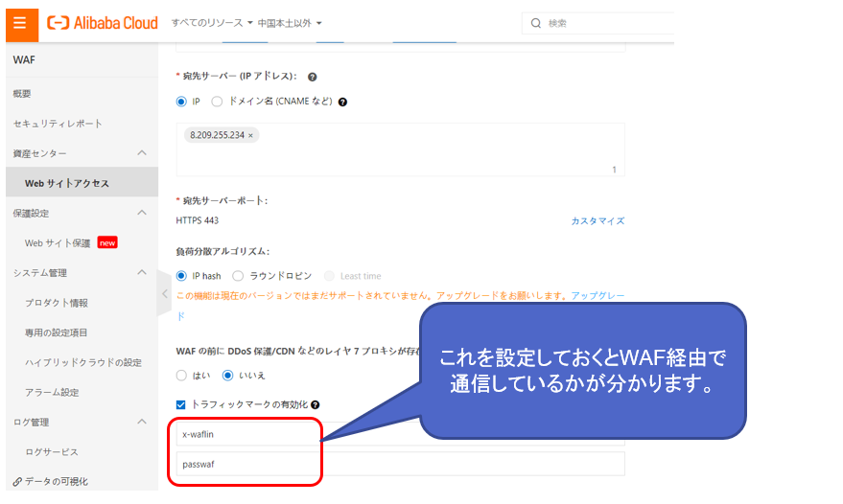
Task: Select the IP radio button
Action: tap(181, 102)
